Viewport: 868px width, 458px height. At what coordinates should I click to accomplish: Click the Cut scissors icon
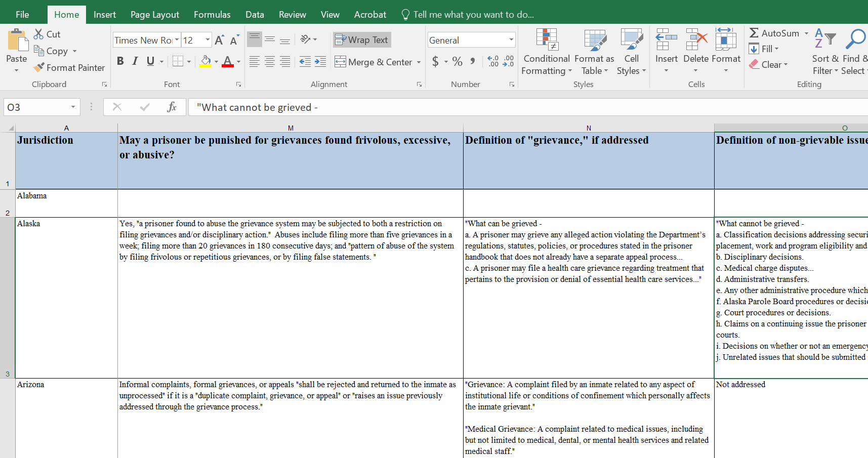click(x=38, y=34)
